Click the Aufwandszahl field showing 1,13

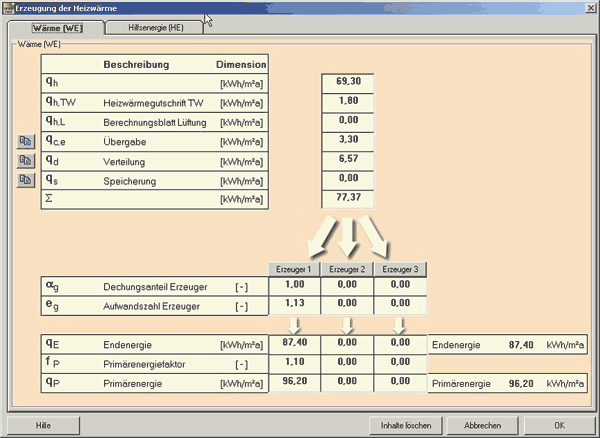[296, 305]
